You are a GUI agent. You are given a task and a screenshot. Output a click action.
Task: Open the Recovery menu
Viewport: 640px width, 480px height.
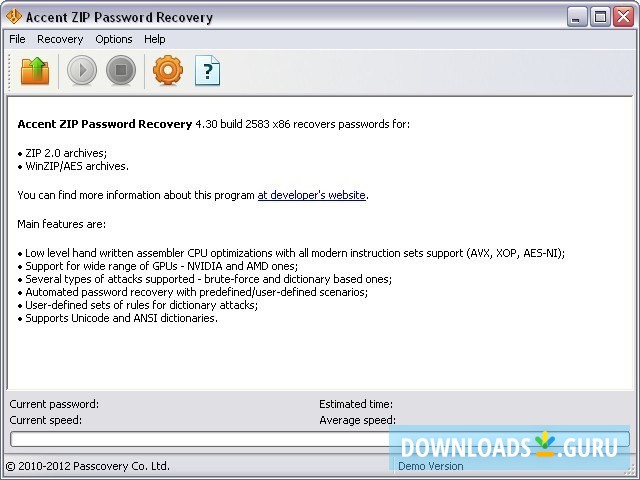tap(60, 39)
